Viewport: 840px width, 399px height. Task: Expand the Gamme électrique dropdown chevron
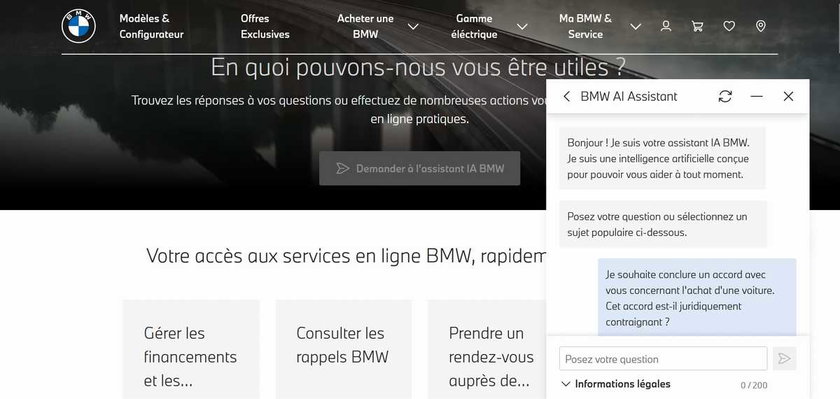coord(522,26)
